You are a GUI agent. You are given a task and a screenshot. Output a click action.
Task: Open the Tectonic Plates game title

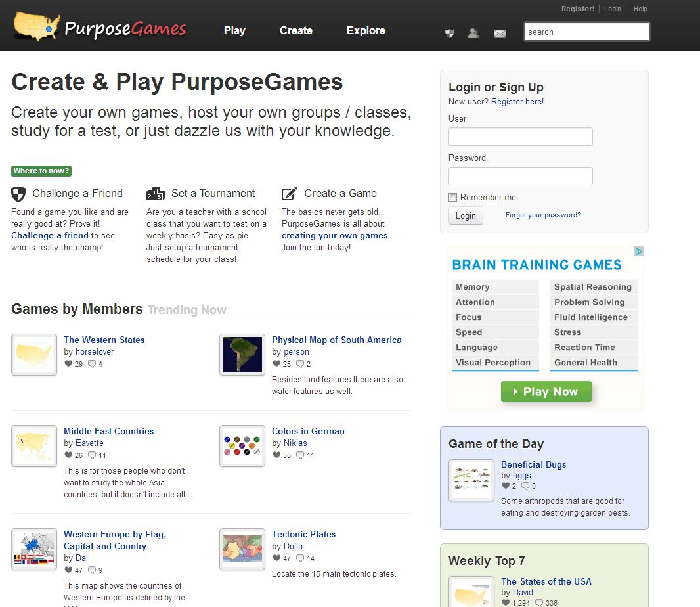[303, 534]
